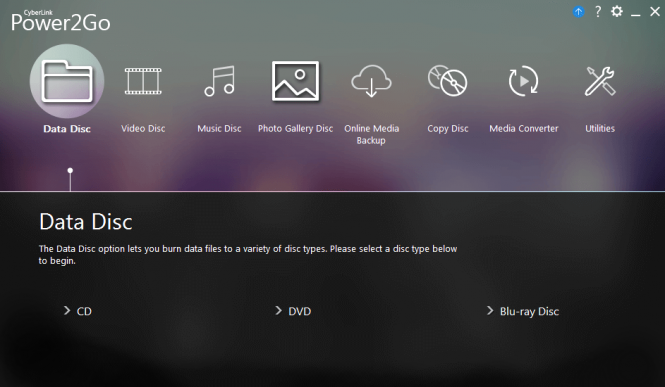Click the CyberLink Power2Go logo

click(x=60, y=20)
